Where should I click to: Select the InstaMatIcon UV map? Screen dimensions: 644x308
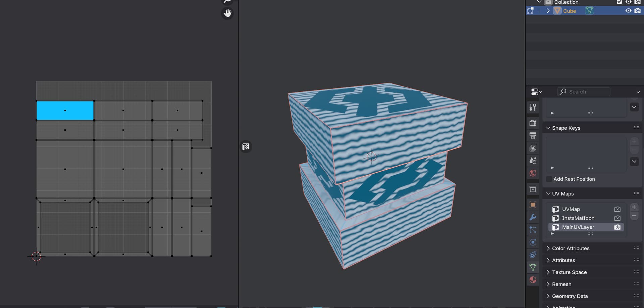click(x=578, y=218)
